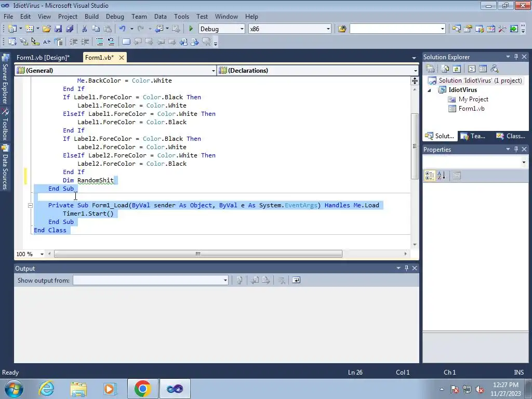Viewport: 532px width, 399px height.
Task: Open the Toolbox side tab
Action: tap(5, 125)
